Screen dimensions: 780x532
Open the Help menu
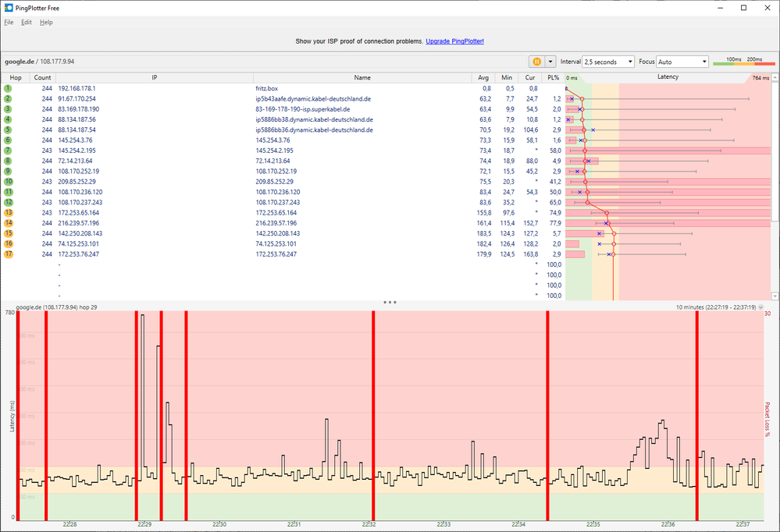point(46,23)
